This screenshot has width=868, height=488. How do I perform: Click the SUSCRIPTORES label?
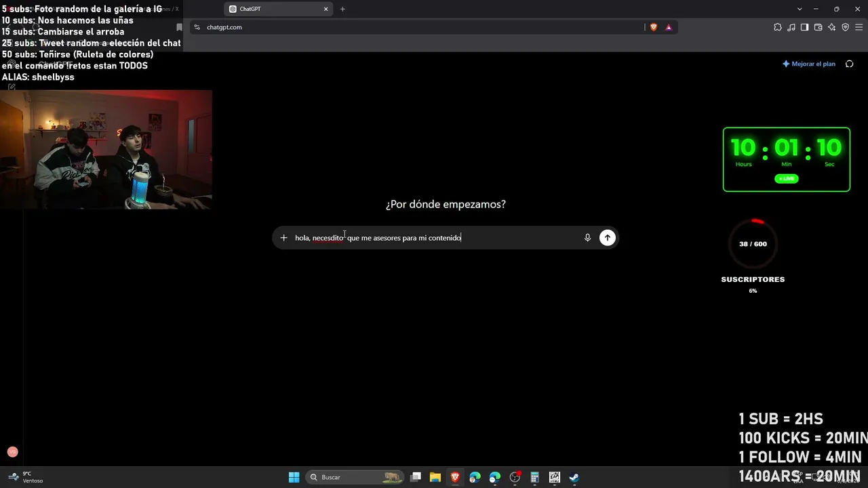pyautogui.click(x=753, y=279)
